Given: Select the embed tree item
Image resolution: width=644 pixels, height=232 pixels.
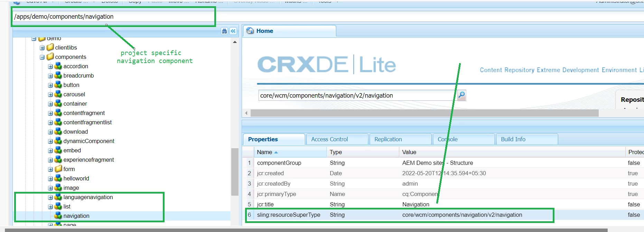Looking at the screenshot, I should pyautogui.click(x=72, y=150).
